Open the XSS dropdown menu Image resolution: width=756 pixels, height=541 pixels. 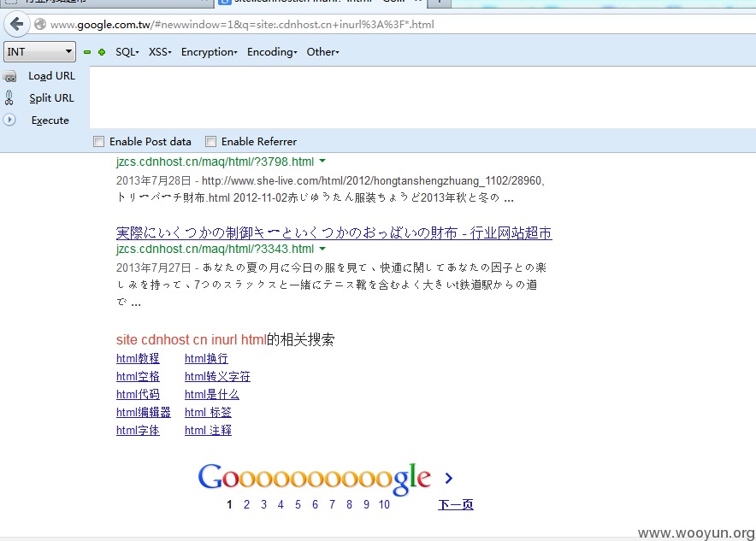pyautogui.click(x=160, y=52)
